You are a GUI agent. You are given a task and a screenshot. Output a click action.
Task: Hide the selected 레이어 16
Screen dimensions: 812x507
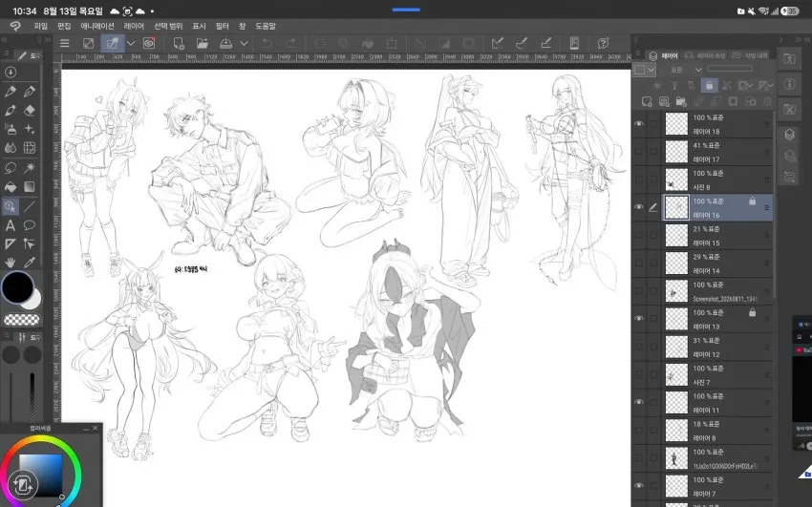coord(639,207)
